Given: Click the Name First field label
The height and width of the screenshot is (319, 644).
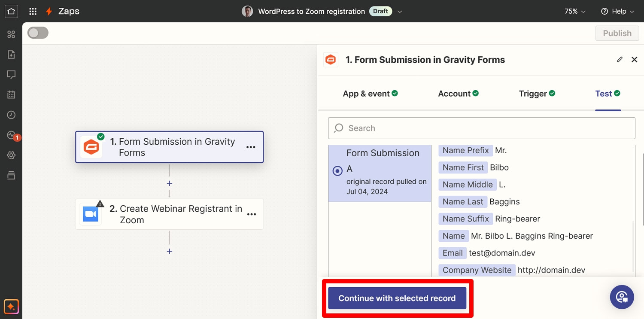Looking at the screenshot, I should point(463,167).
